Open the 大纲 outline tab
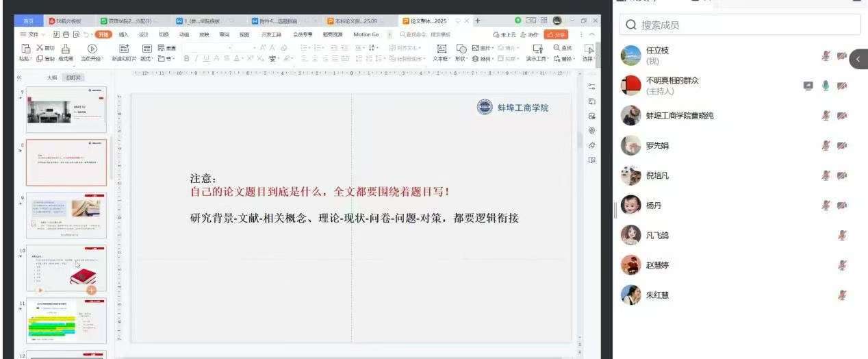The width and height of the screenshot is (868, 359). point(52,77)
